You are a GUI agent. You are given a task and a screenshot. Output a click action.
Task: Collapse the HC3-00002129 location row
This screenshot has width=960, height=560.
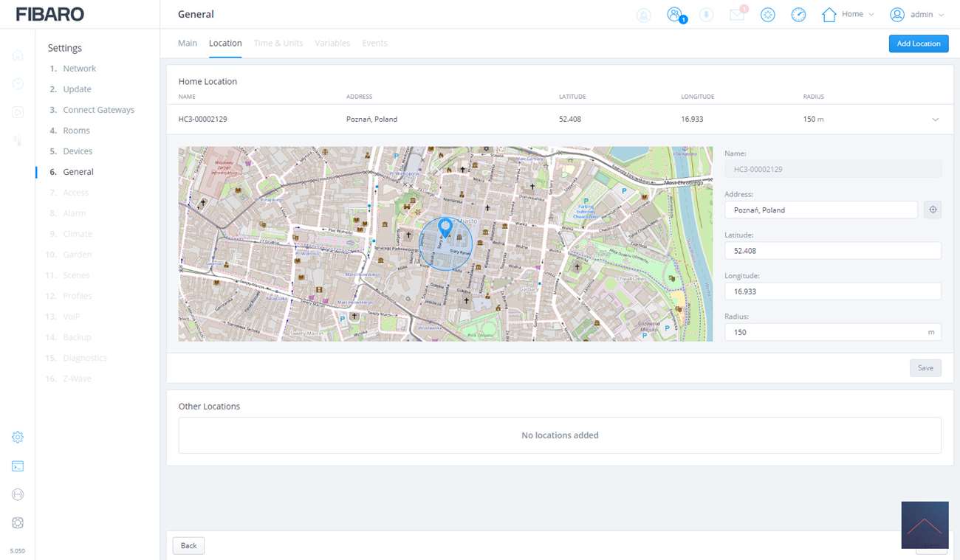935,120
